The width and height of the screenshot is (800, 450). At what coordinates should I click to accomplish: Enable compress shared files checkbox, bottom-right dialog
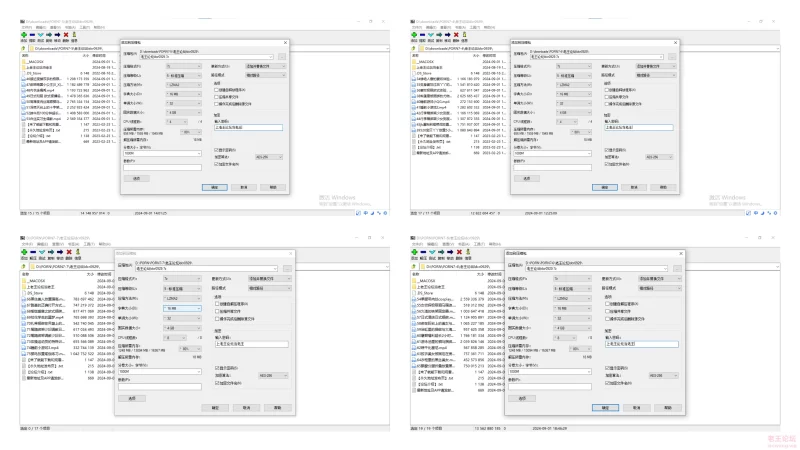(x=607, y=311)
